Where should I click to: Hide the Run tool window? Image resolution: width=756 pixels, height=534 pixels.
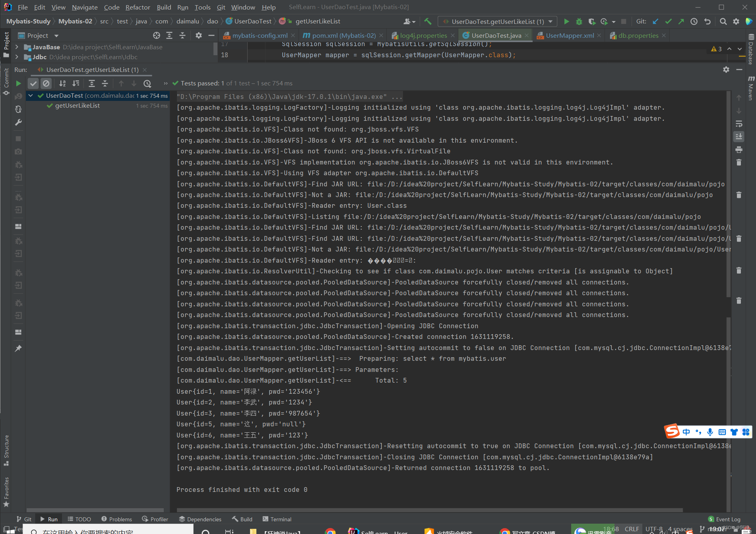[x=739, y=70]
